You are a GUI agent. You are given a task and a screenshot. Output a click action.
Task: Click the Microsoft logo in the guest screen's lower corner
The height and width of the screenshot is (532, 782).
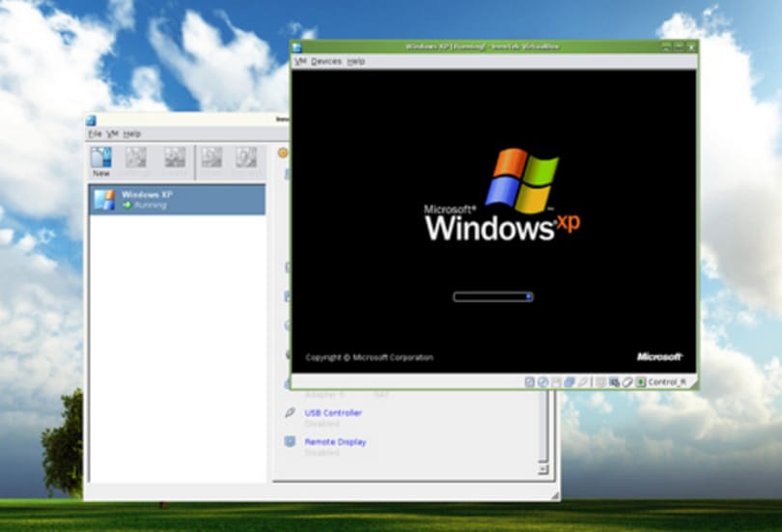pos(659,356)
